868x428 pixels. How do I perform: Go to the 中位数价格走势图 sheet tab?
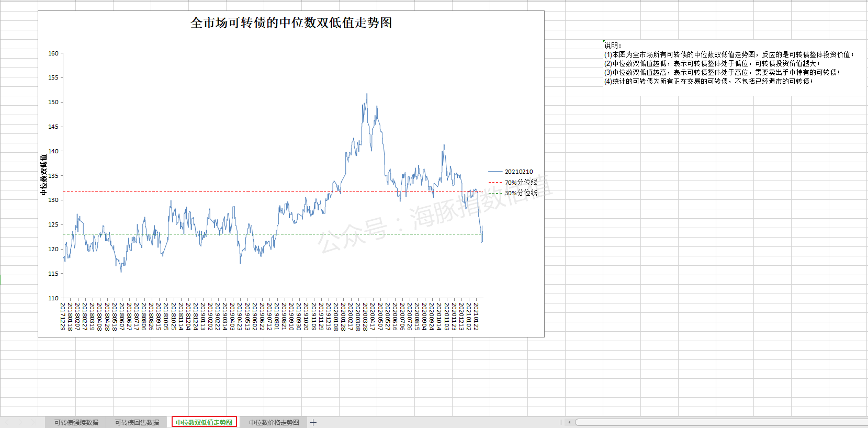pos(274,422)
